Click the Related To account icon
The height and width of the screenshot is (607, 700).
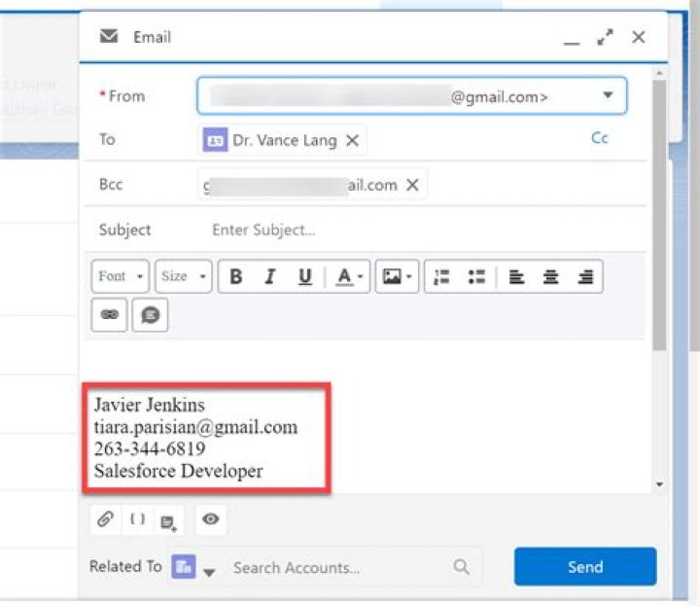point(184,567)
